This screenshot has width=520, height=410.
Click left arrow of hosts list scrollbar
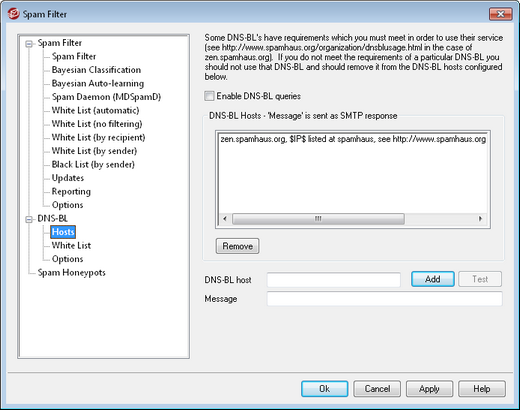point(225,219)
